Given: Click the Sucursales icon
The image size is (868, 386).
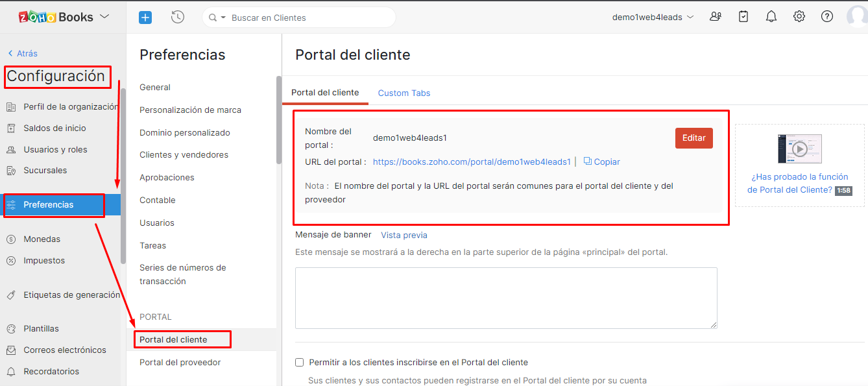Looking at the screenshot, I should tap(11, 171).
